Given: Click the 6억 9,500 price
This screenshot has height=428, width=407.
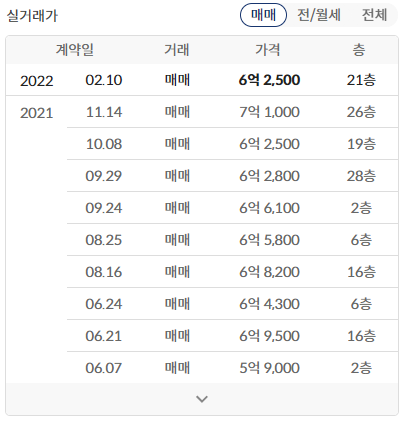Looking at the screenshot, I should pos(269,336).
